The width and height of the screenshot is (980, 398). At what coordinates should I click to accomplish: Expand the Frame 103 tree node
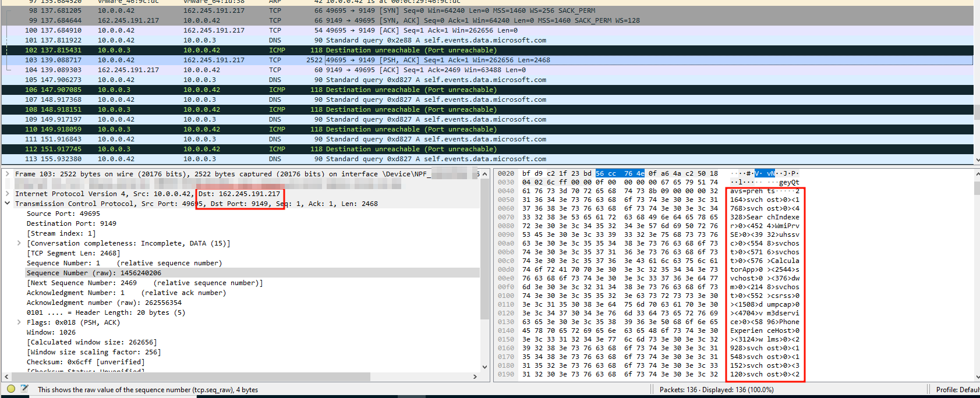[x=7, y=174]
